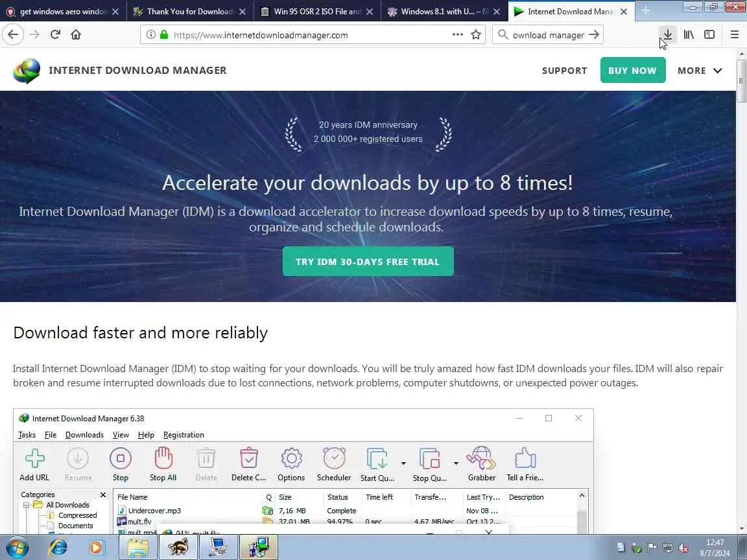Click Registration menu in IDM preview

point(184,435)
